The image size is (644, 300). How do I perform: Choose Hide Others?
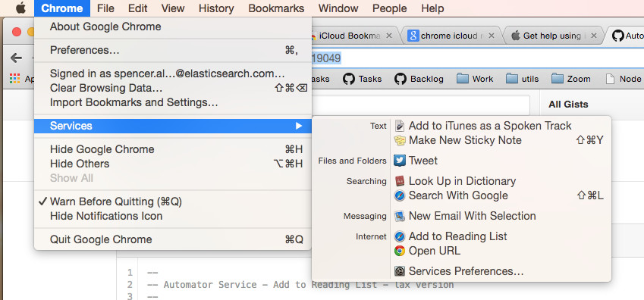[x=172, y=164]
